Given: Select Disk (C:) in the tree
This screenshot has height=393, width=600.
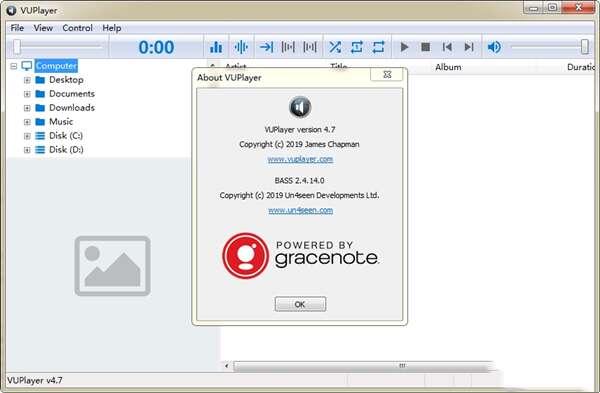Looking at the screenshot, I should pyautogui.click(x=66, y=135).
